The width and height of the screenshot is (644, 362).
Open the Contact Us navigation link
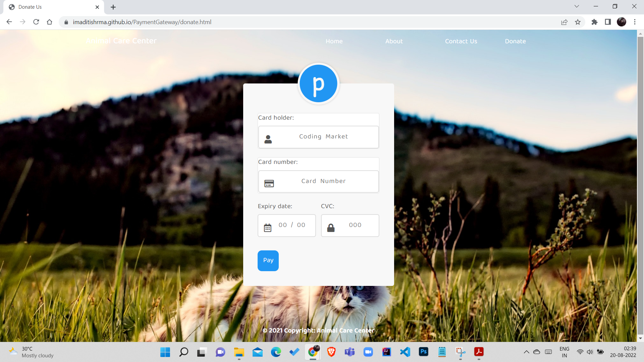pos(461,41)
